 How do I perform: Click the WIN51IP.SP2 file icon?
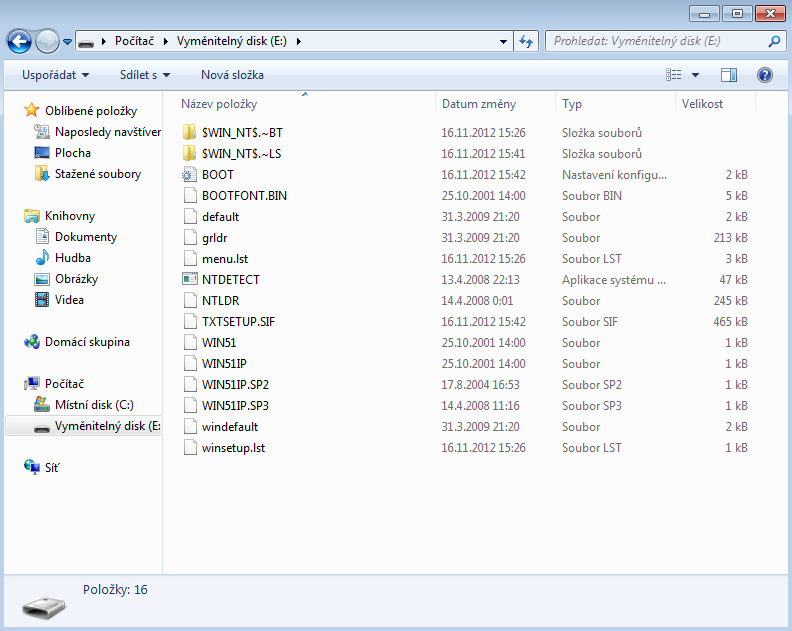(190, 384)
